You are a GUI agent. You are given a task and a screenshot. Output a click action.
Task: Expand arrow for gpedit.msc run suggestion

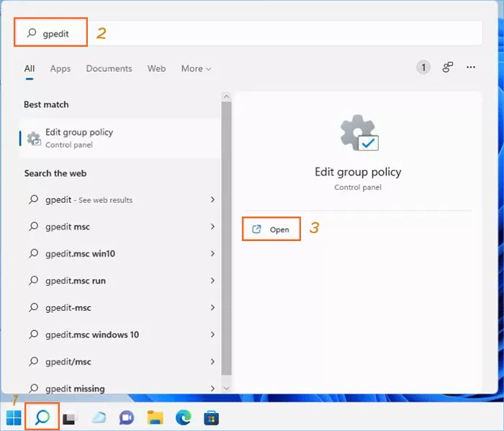click(x=212, y=281)
